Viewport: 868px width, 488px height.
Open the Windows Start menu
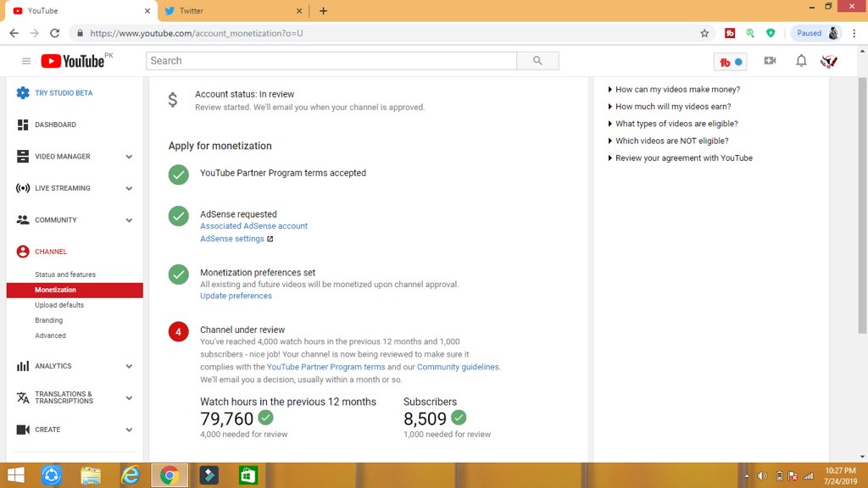[x=15, y=475]
